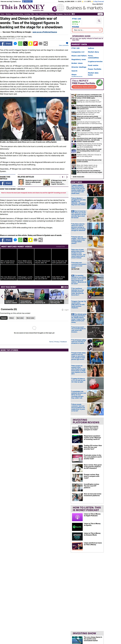Click Most Read Money carousel pagination dots
This screenshot has height=644, width=121.
[x=65, y=287]
